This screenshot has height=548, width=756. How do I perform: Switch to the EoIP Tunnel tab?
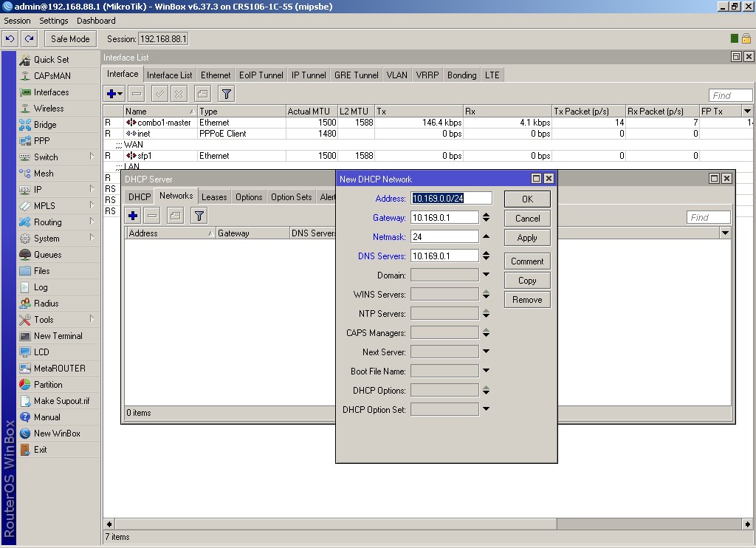261,75
